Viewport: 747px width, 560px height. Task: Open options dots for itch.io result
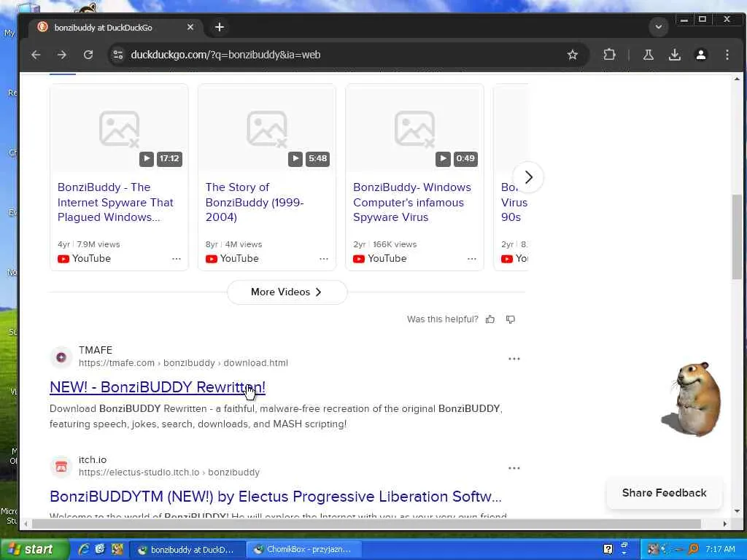point(514,468)
